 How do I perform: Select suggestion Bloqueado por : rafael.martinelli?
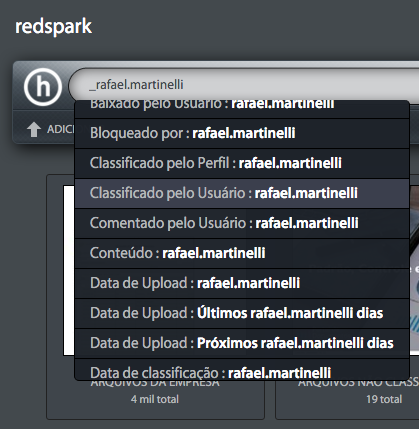tap(242, 133)
